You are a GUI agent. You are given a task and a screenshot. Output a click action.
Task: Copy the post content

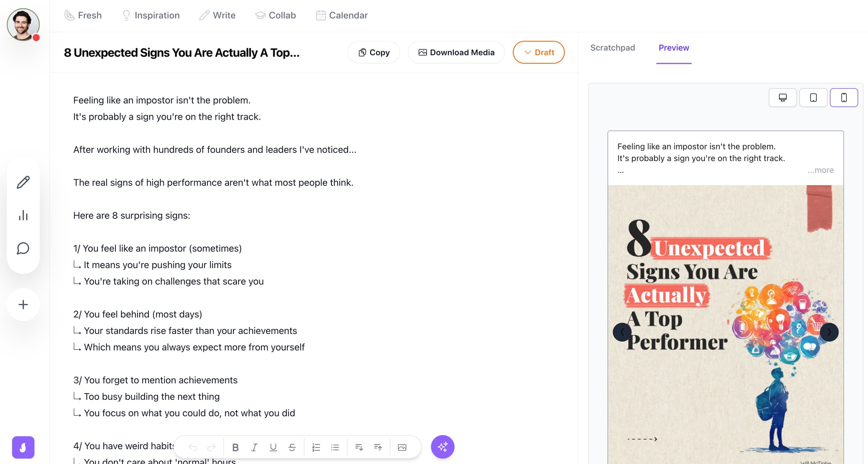[x=373, y=52]
